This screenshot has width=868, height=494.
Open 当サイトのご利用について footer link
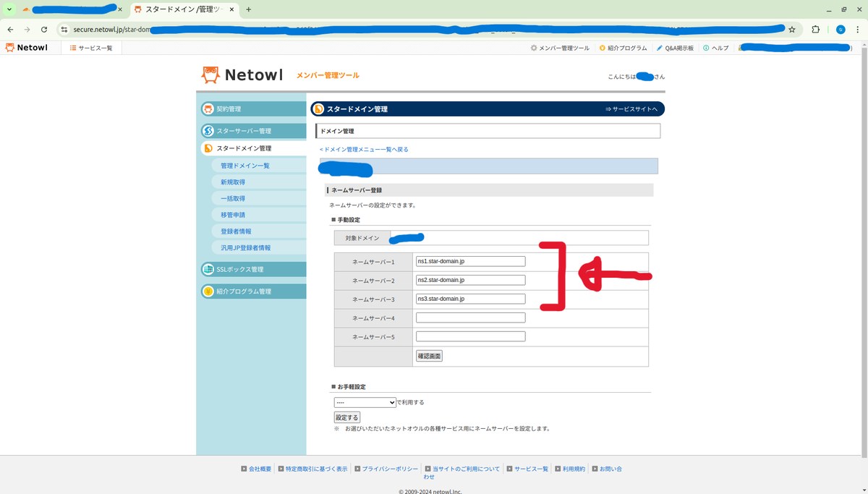(466, 469)
